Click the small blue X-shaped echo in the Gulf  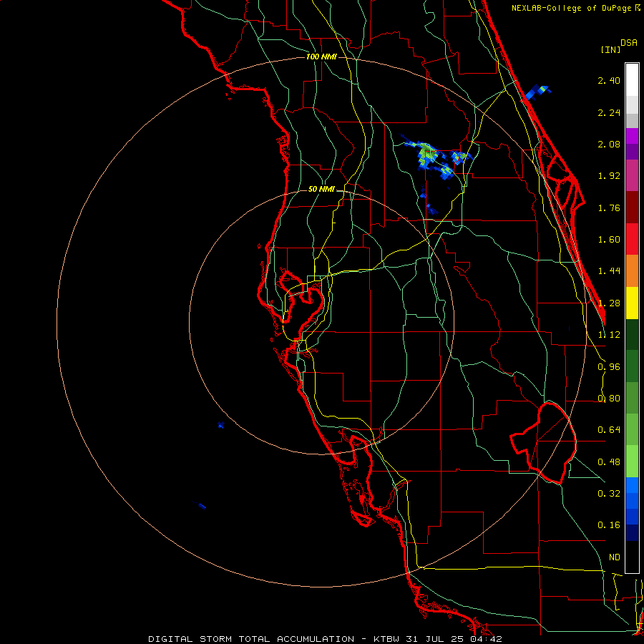221,425
